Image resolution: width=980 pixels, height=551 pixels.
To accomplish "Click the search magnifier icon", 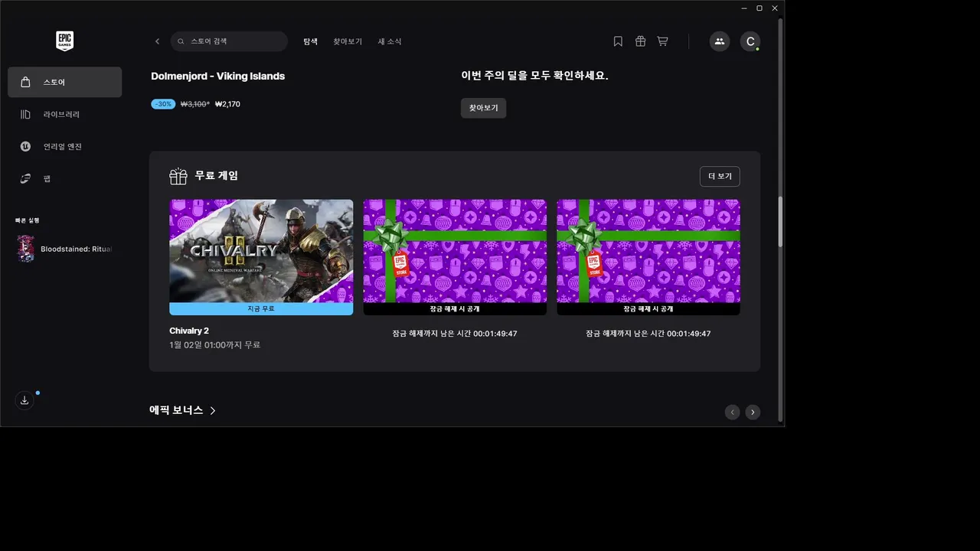I will [x=181, y=41].
